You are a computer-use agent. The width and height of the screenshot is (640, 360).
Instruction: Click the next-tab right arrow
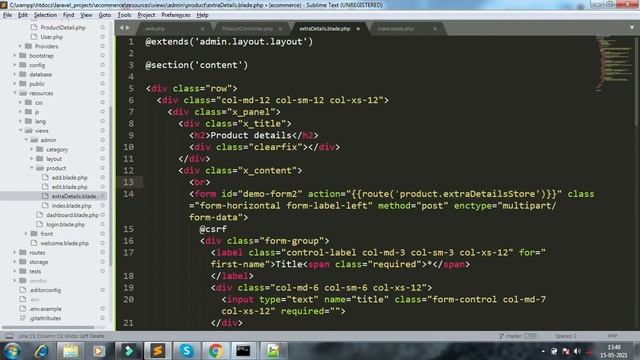[128, 28]
